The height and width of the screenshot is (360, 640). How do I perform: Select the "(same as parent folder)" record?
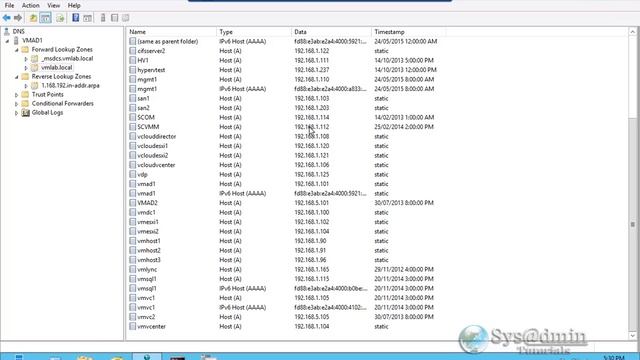click(x=168, y=41)
